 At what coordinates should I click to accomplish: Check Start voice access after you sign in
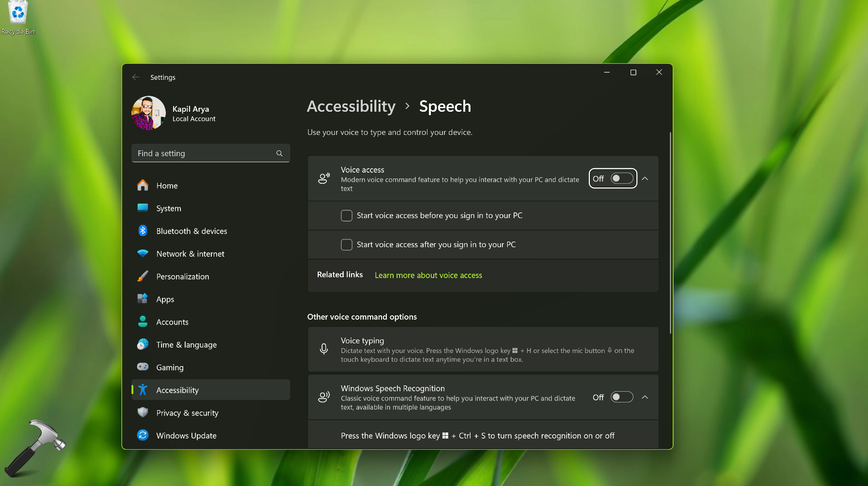coord(347,245)
